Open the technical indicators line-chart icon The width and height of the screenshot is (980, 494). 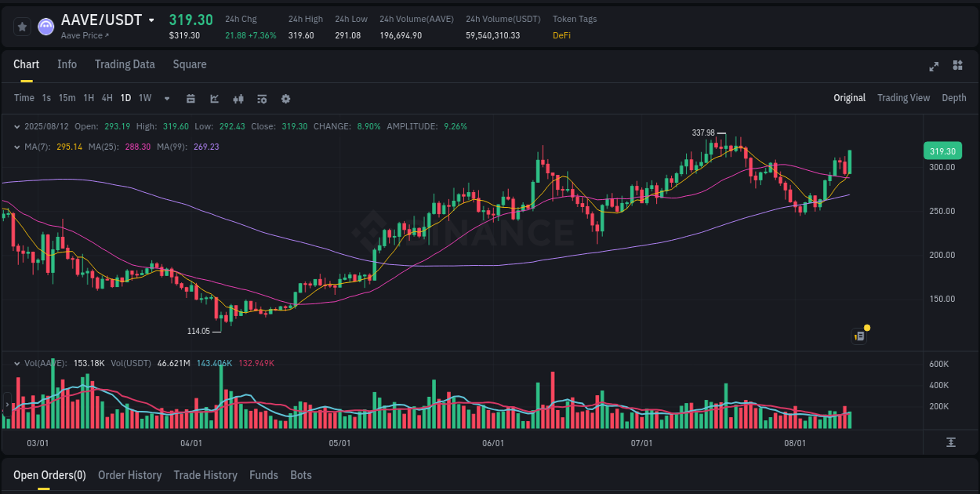pyautogui.click(x=214, y=99)
